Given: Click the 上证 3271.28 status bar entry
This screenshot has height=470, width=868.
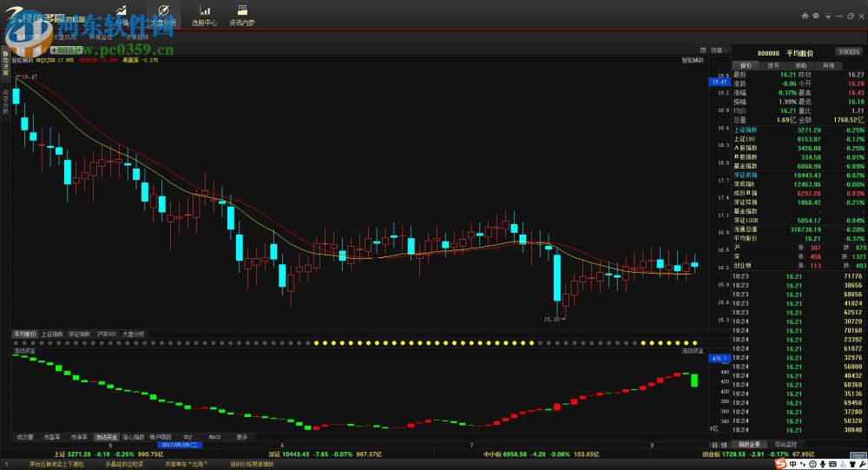Looking at the screenshot, I should tap(108, 453).
